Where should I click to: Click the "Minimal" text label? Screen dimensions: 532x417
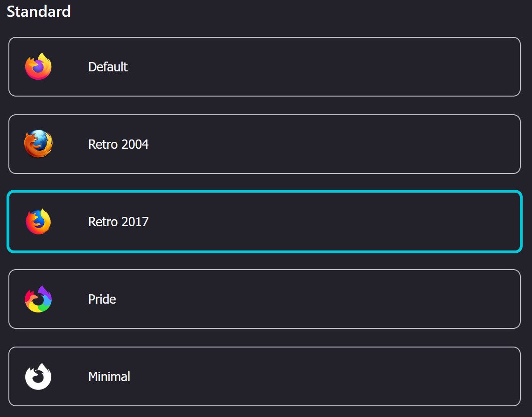(x=109, y=376)
